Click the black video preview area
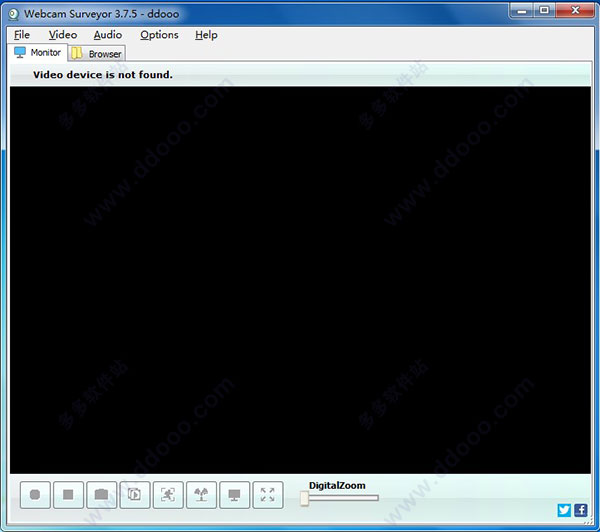 (300, 280)
